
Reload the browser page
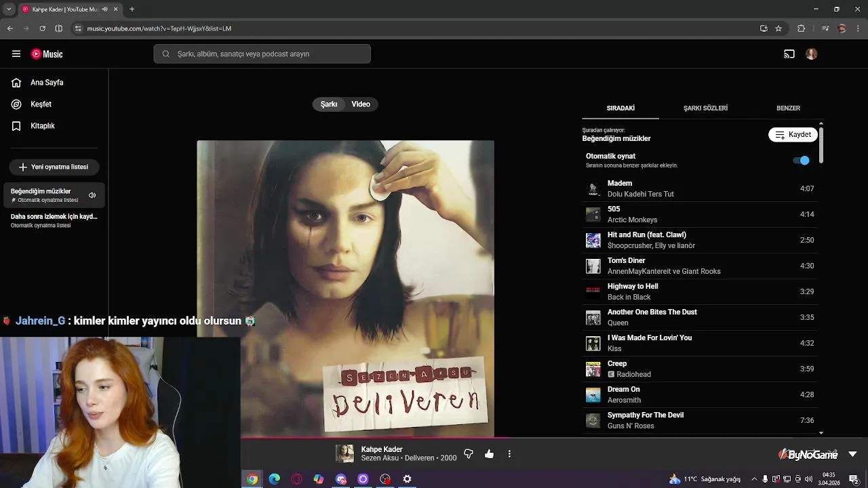tap(42, 28)
